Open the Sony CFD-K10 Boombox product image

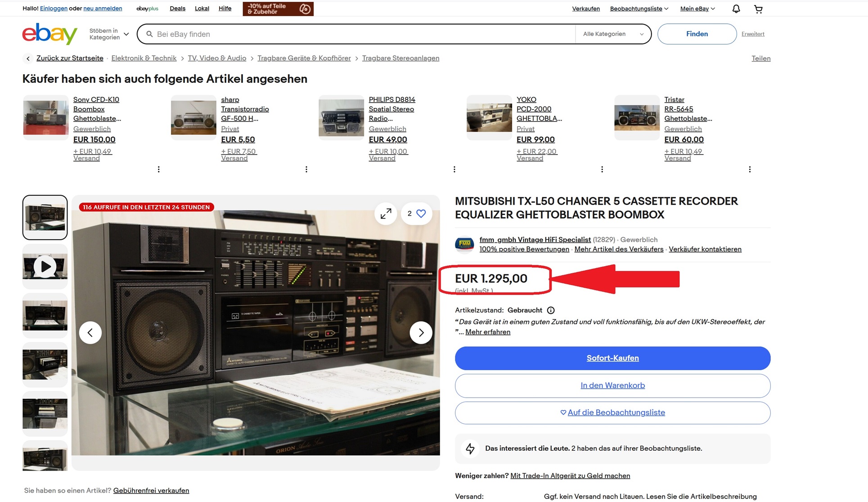(x=46, y=118)
